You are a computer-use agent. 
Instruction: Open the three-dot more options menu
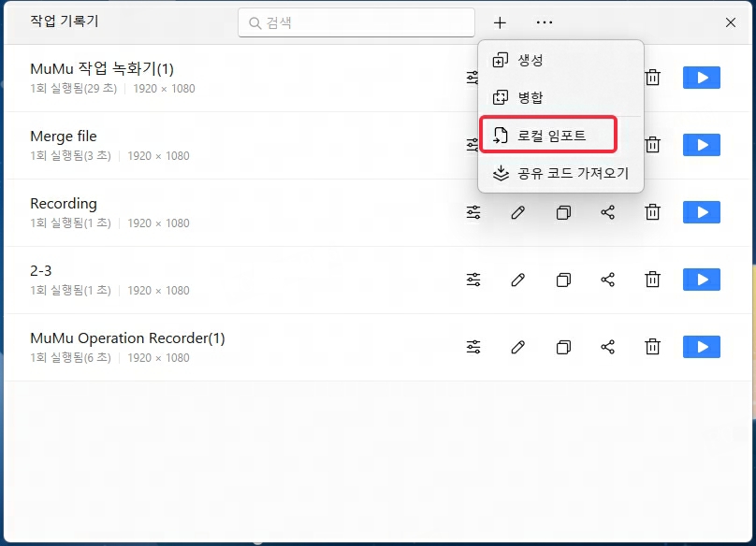545,22
